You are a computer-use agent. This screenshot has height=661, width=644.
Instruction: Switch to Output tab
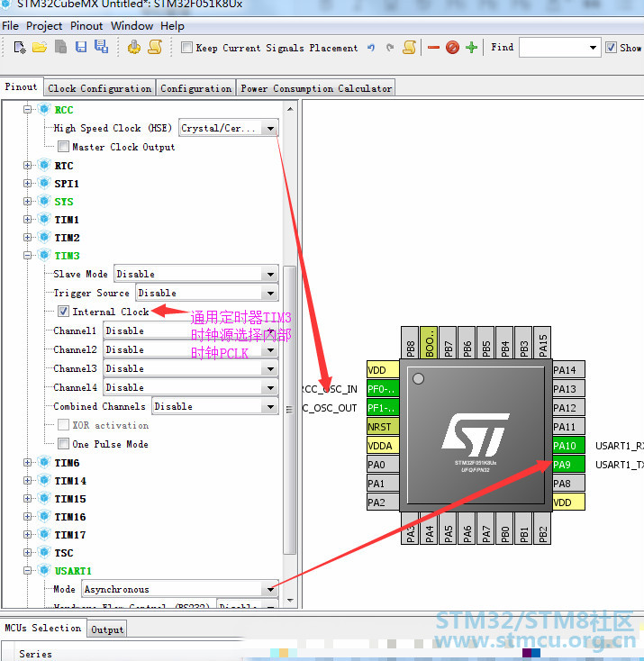[107, 629]
